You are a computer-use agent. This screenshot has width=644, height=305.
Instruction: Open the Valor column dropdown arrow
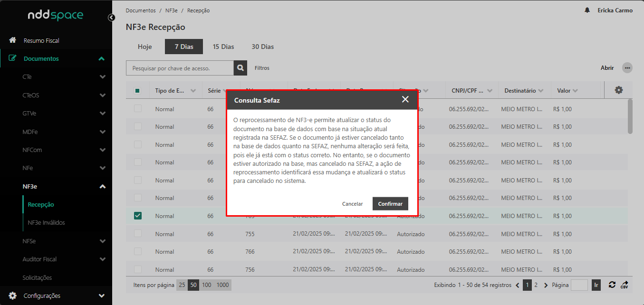[x=575, y=91]
